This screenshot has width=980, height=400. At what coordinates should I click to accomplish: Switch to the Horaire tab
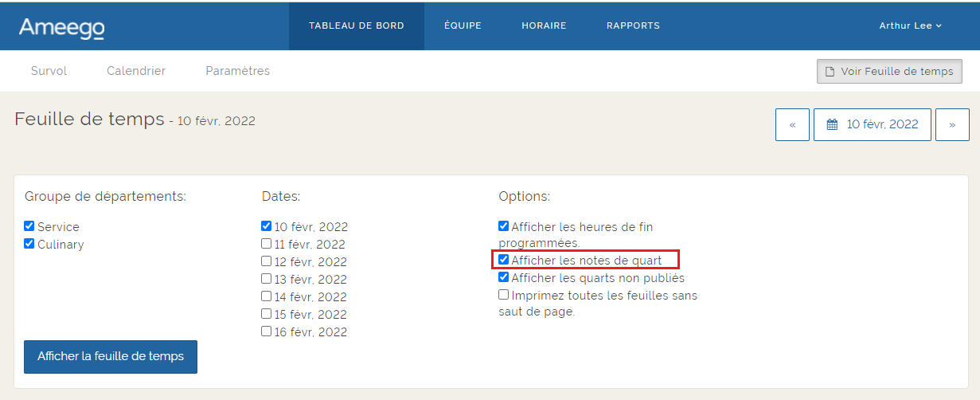544,25
